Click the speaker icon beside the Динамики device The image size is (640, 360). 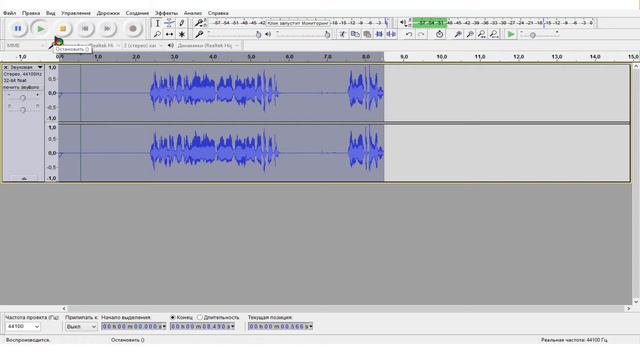coord(171,45)
